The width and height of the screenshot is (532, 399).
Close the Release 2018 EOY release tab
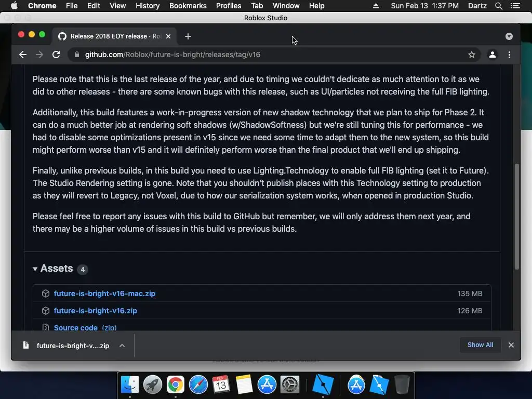(x=168, y=36)
